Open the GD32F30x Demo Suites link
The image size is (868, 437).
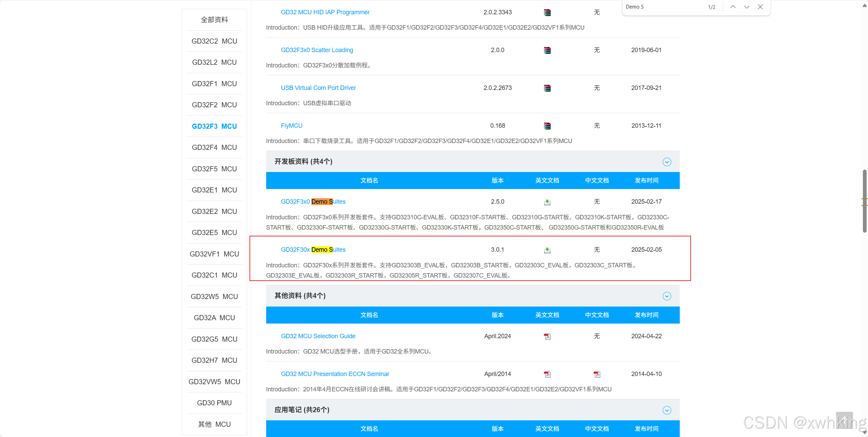pos(313,250)
